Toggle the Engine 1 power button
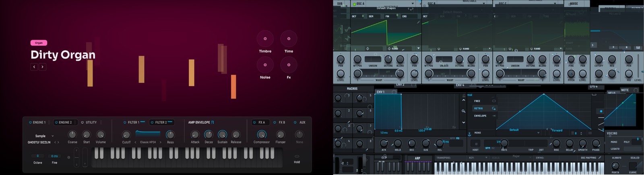 (30, 122)
